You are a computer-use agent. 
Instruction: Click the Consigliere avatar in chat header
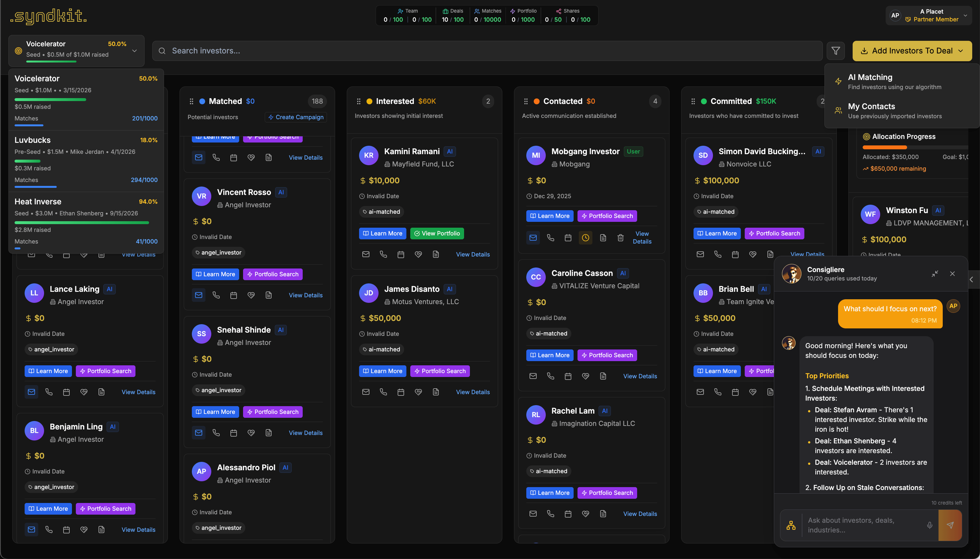pos(791,273)
